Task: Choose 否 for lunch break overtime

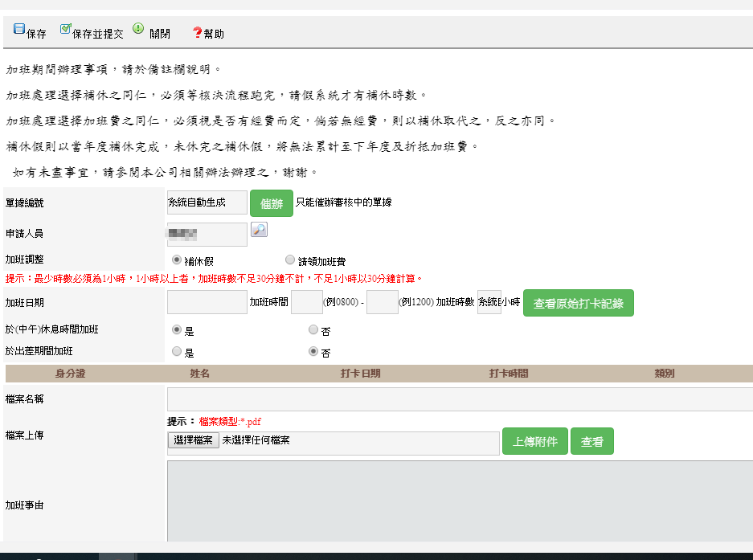Action: 313,330
